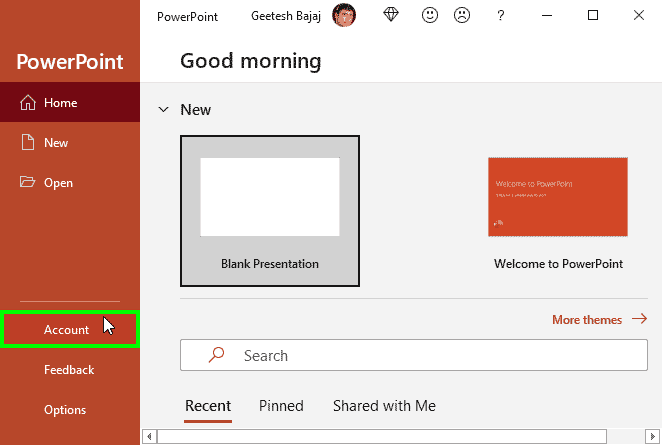
Task: Open PowerPoint Options
Action: 65,410
